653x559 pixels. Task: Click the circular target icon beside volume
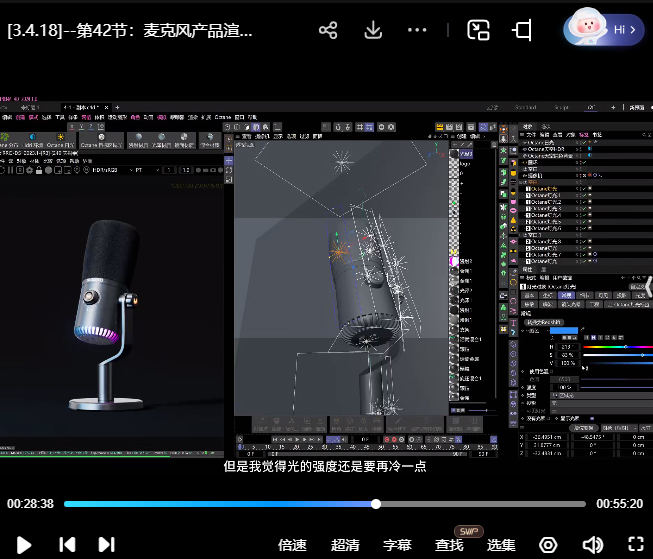coord(548,545)
